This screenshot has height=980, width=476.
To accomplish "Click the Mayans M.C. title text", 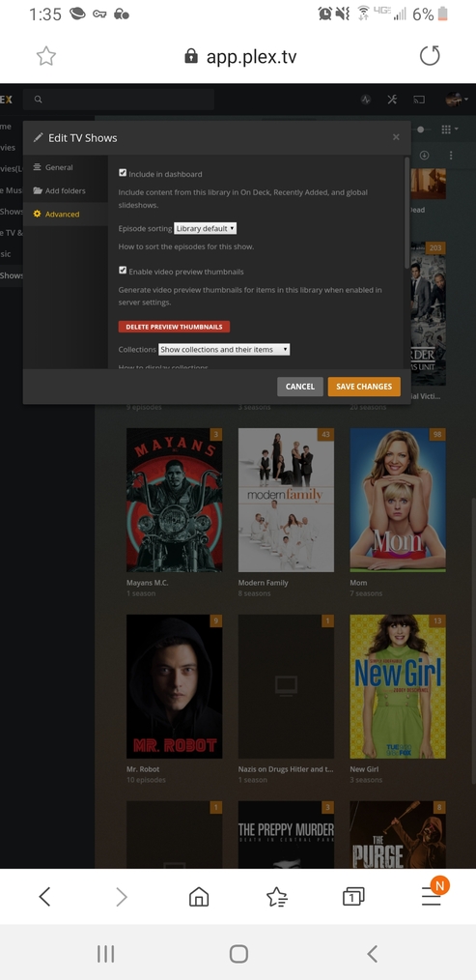I will point(148,583).
